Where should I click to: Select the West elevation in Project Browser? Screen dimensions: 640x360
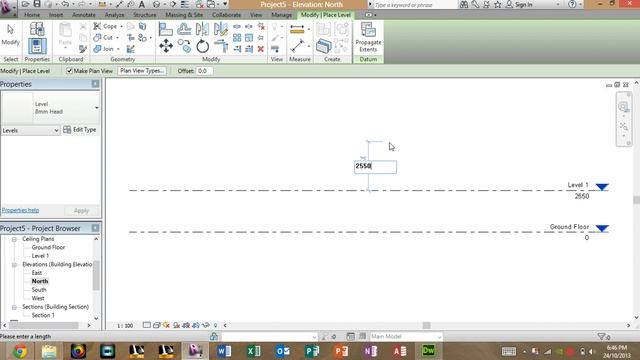[38, 298]
